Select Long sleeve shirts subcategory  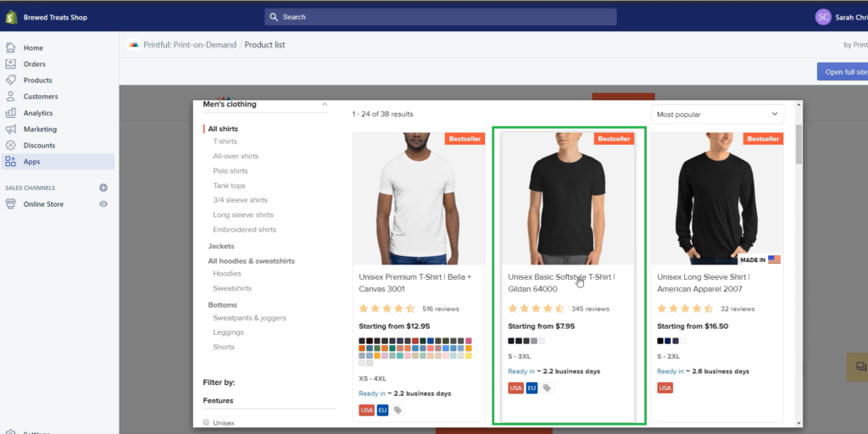click(243, 214)
